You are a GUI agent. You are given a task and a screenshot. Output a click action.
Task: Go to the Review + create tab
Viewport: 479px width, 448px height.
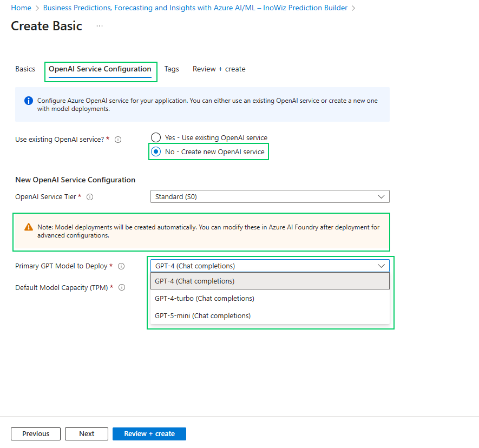pyautogui.click(x=219, y=69)
